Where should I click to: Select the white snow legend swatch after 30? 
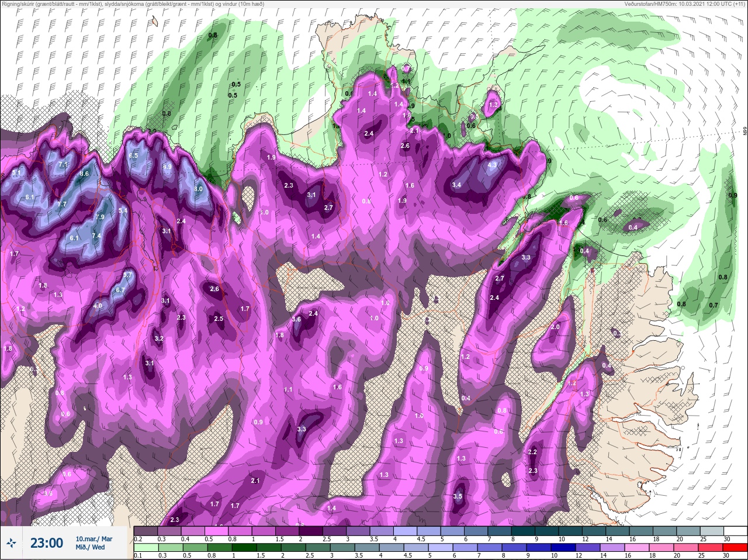737,531
